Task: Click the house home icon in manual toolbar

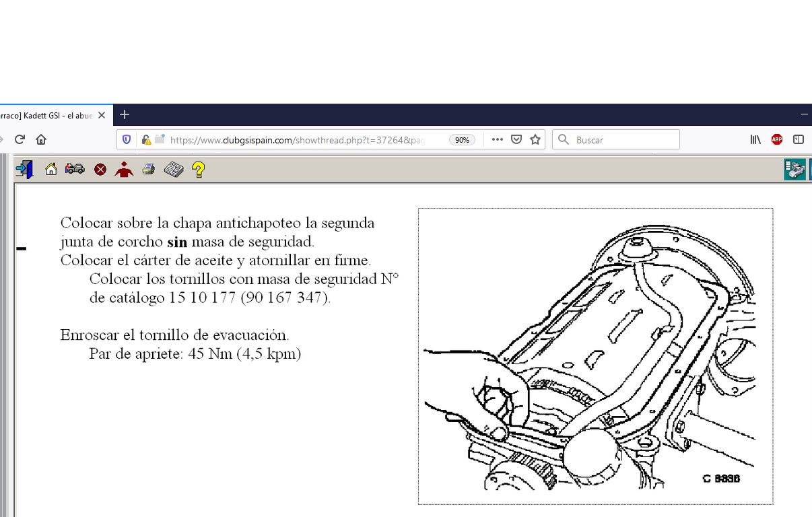Action: click(x=51, y=170)
